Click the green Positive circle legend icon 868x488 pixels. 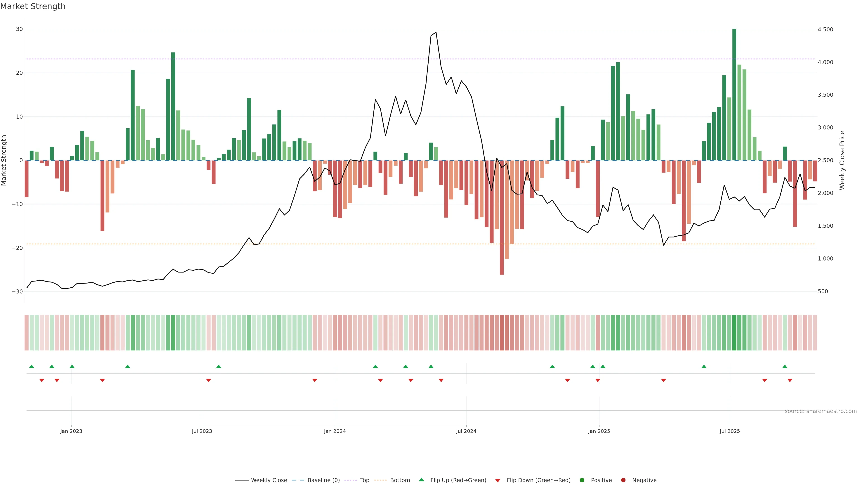coord(582,480)
